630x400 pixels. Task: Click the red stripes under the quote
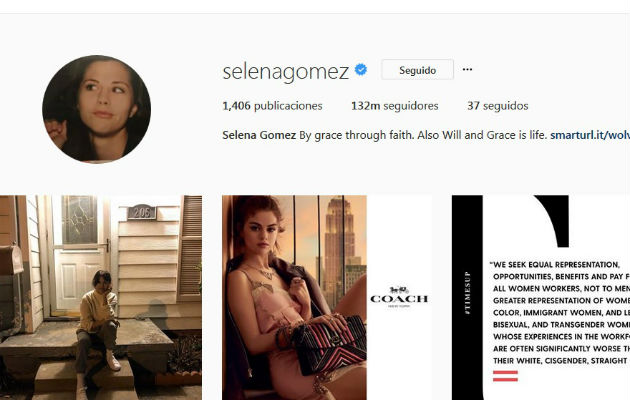pos(505,376)
